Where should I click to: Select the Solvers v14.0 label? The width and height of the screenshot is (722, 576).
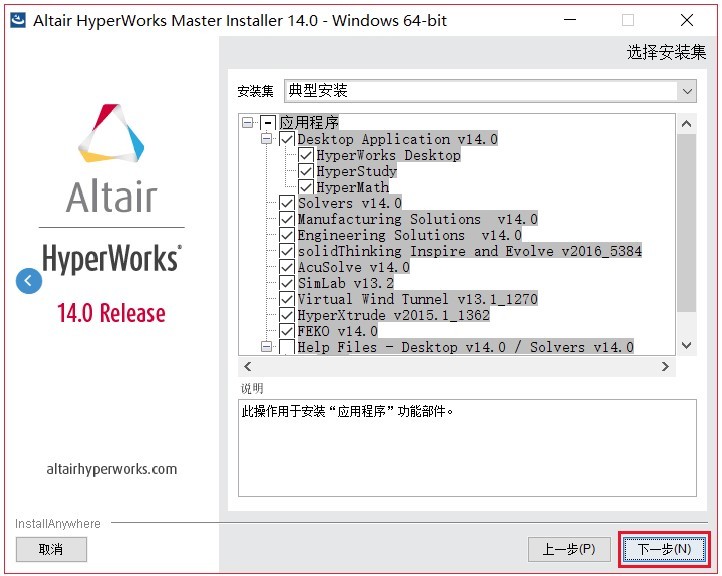click(x=349, y=203)
